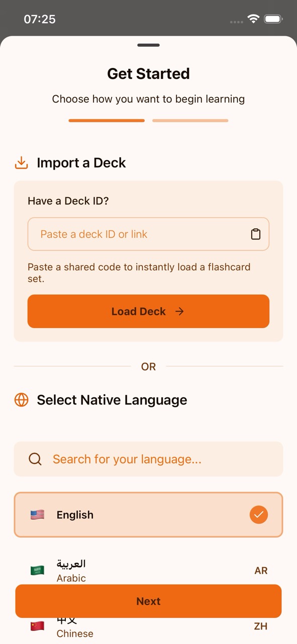Expand the ZH language entry
The height and width of the screenshot is (644, 297).
(x=261, y=626)
